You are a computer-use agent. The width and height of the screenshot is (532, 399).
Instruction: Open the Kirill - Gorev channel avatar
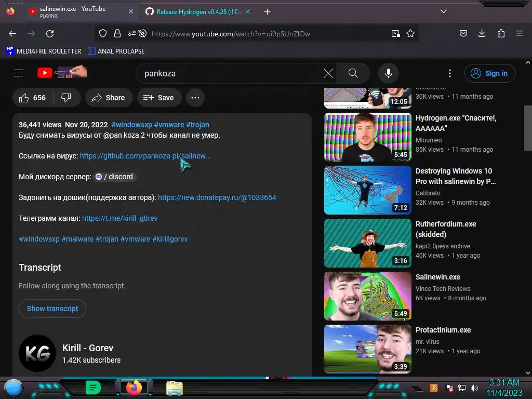click(x=37, y=353)
